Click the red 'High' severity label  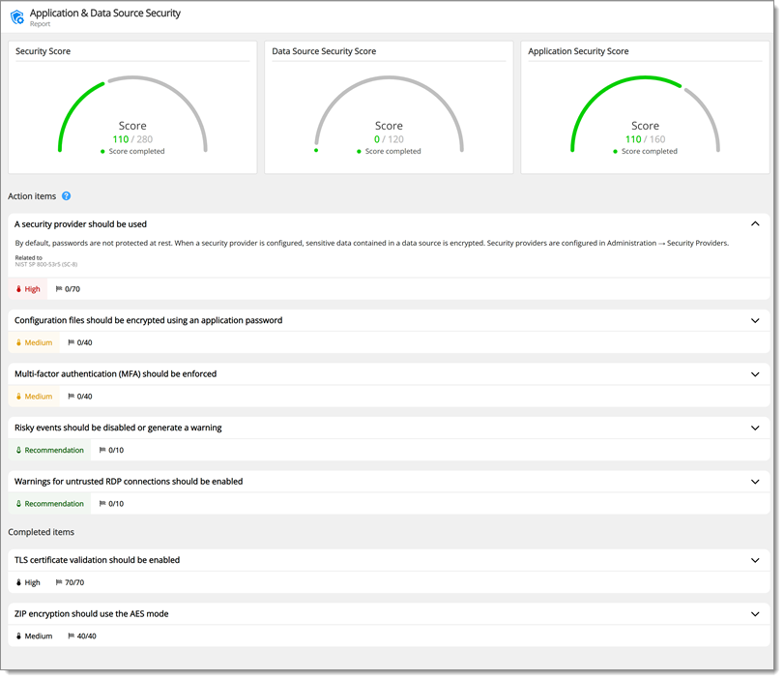coord(33,289)
